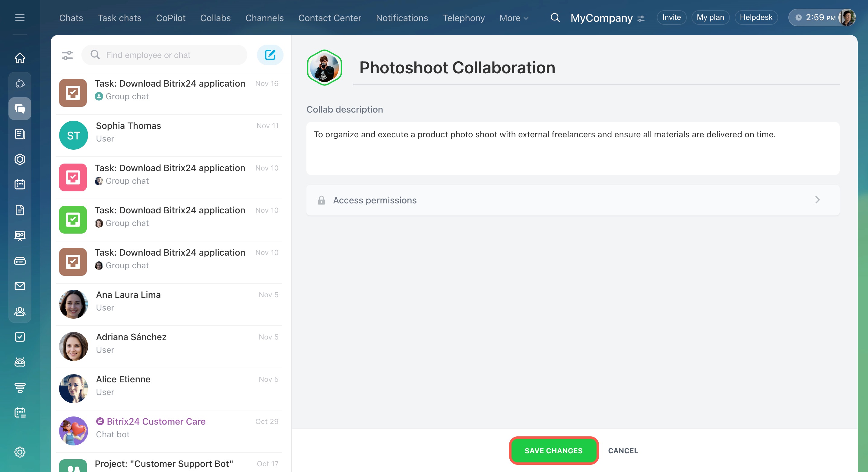Image resolution: width=868 pixels, height=472 pixels.
Task: Click the Home icon in sidebar
Action: coord(20,58)
